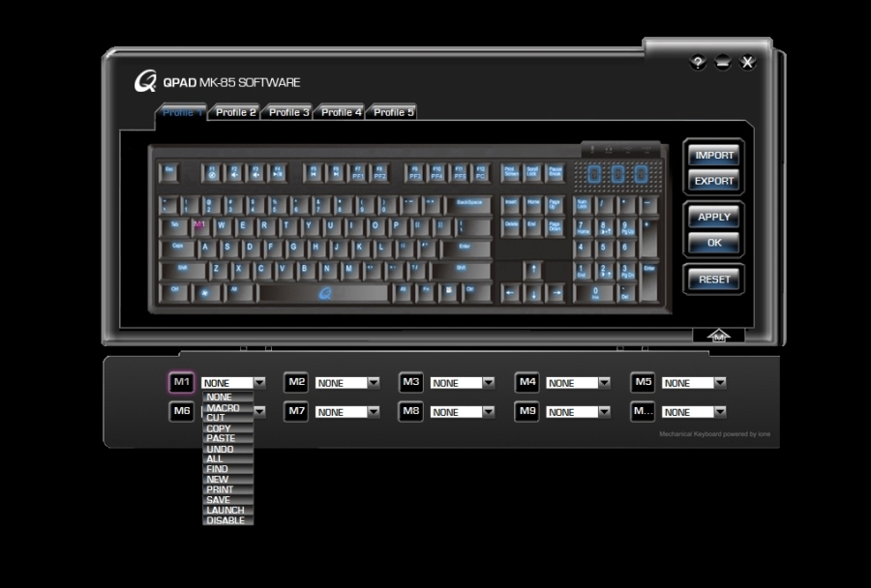This screenshot has width=871, height=588.
Task: Select the F6 next track key
Action: tap(336, 173)
